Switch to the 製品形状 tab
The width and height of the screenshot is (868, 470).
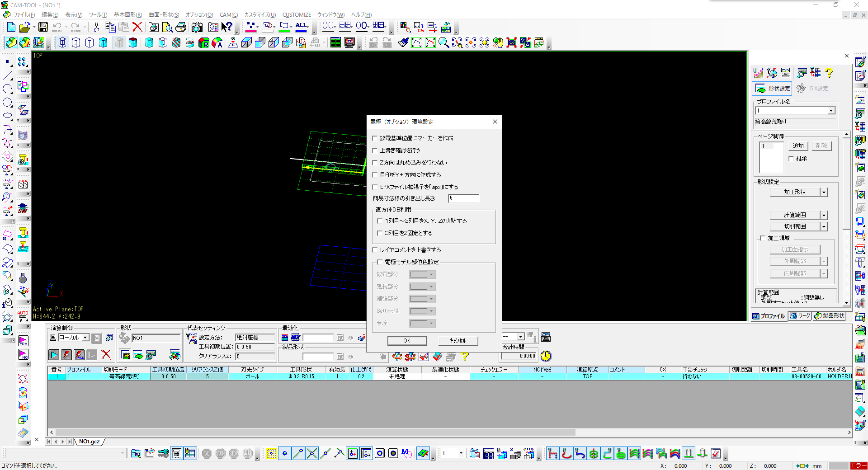830,316
